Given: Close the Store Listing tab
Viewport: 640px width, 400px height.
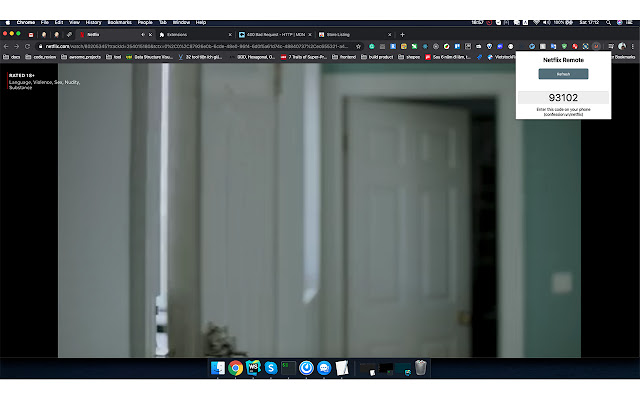Looking at the screenshot, I should 389,35.
